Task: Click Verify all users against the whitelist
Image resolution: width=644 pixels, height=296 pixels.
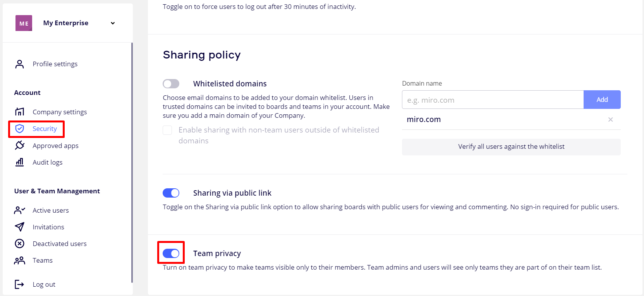Action: click(511, 147)
